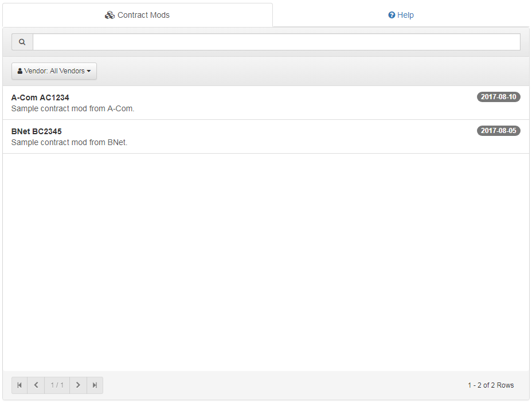Advance to the next page of results
The width and height of the screenshot is (532, 406).
78,385
